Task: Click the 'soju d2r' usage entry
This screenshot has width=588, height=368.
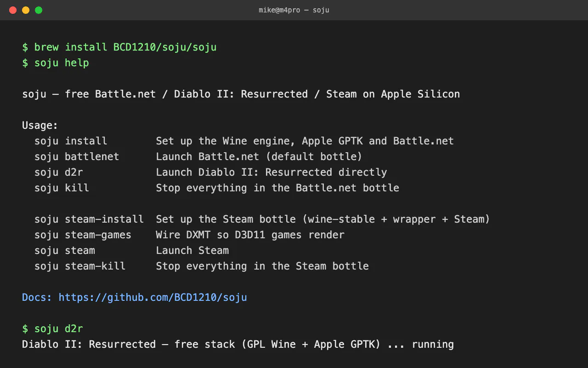Action: (x=59, y=172)
